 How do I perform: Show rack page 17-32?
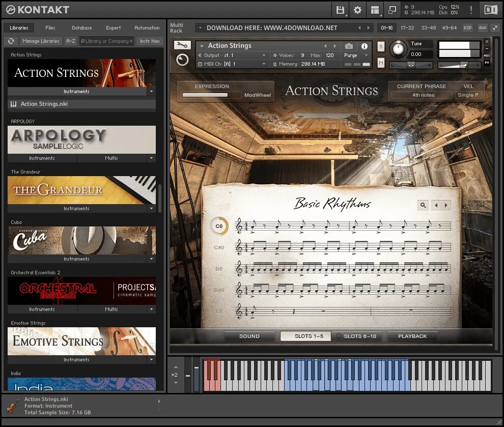407,28
